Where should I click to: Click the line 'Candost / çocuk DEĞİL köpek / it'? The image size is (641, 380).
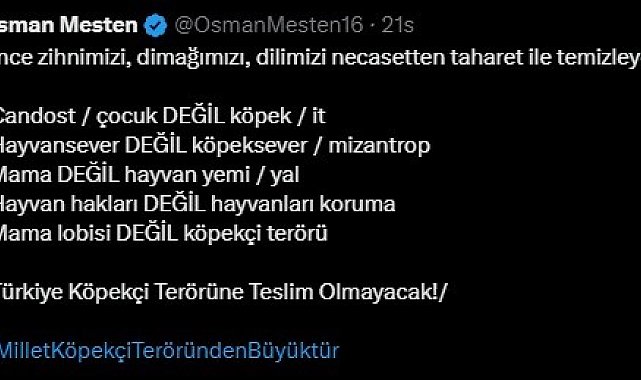(x=162, y=116)
